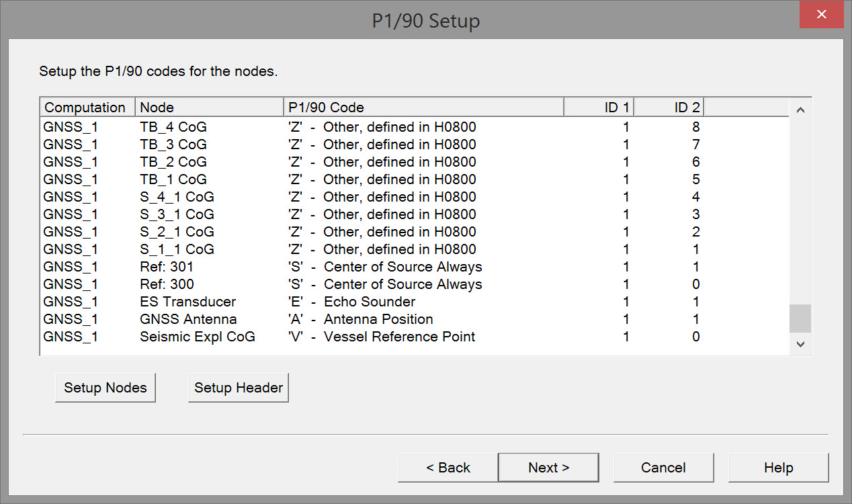Select the Seismic Expl CoG row
The width and height of the screenshot is (852, 504).
click(x=198, y=337)
